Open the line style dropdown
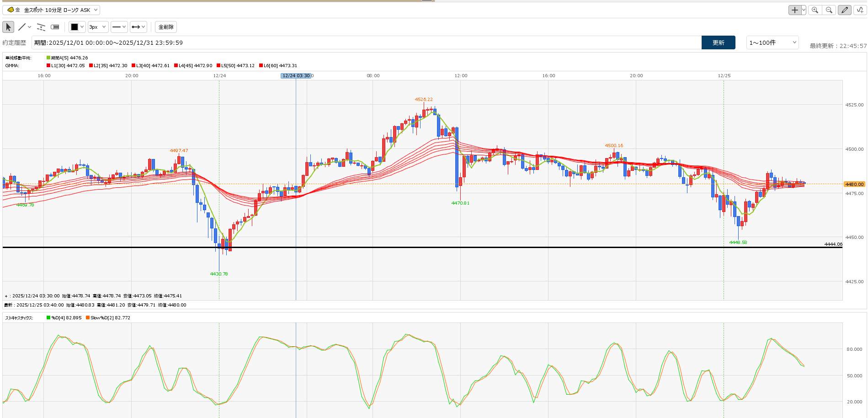The image size is (868, 418). point(119,27)
